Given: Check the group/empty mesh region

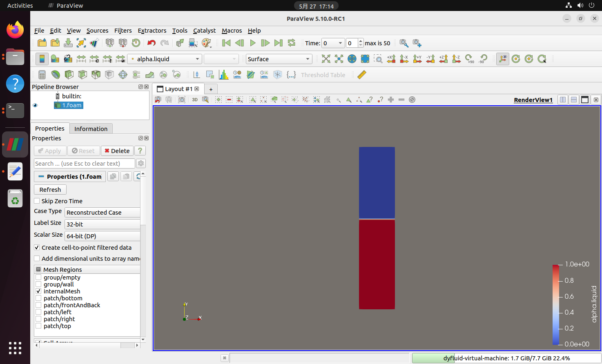Looking at the screenshot, I should 38,277.
